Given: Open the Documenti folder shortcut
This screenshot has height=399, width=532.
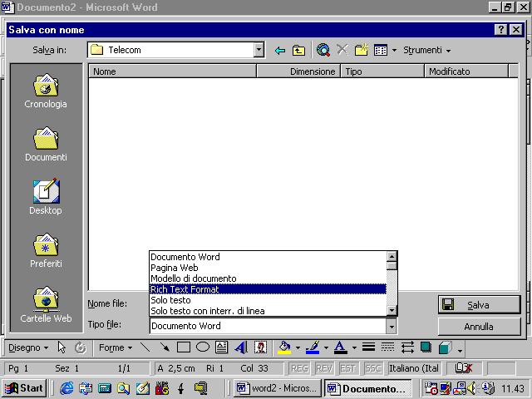Looking at the screenshot, I should coord(46,144).
